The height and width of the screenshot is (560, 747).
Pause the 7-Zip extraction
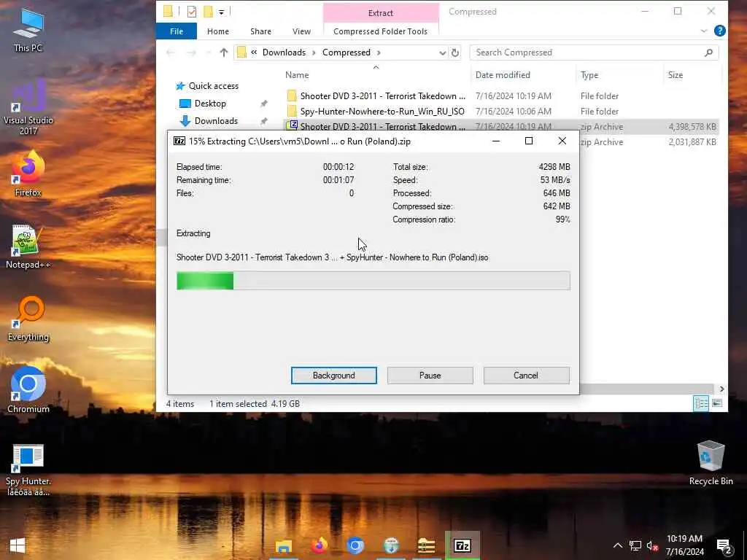430,376
